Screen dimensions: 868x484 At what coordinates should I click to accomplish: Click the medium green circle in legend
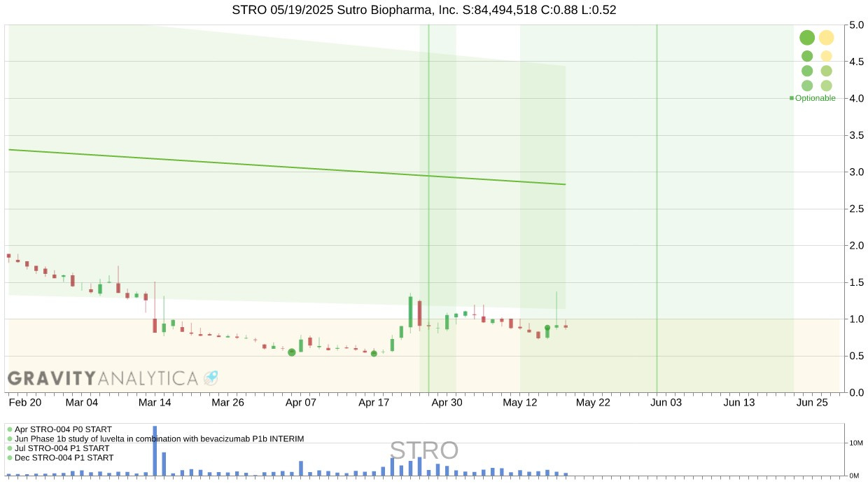coord(806,54)
